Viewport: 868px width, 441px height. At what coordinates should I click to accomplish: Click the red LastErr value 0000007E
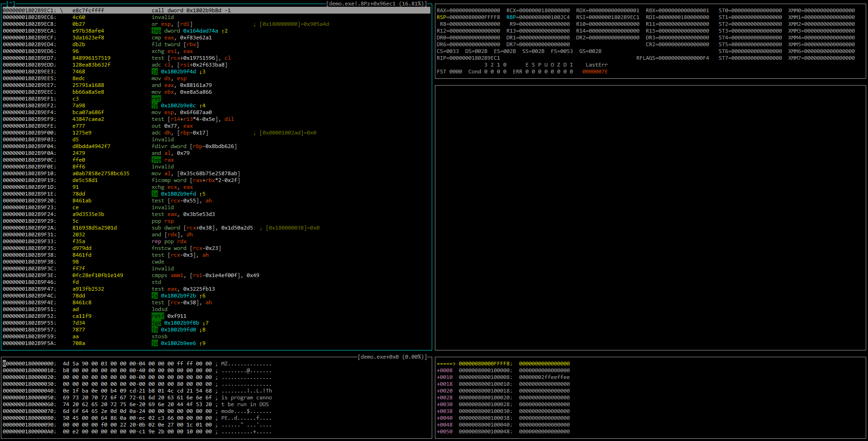(x=595, y=72)
